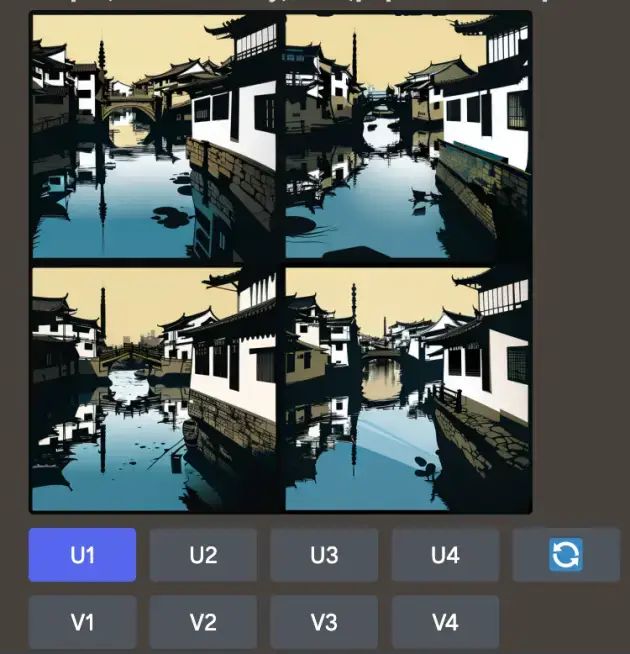
Task: Choose the U4 upscale button
Action: click(x=445, y=555)
